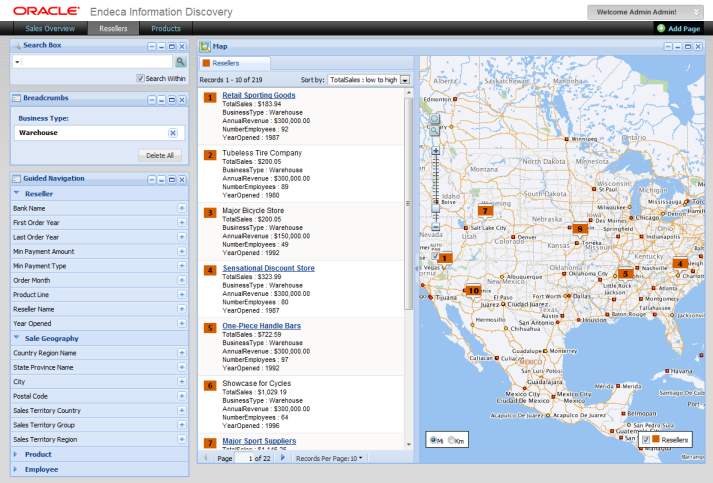
Task: Expand the Product navigation group
Action: [16, 454]
